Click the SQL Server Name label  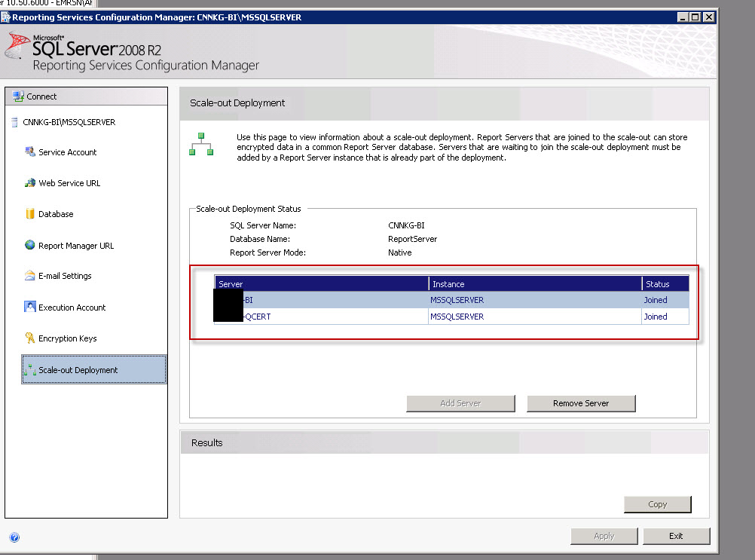tap(263, 225)
